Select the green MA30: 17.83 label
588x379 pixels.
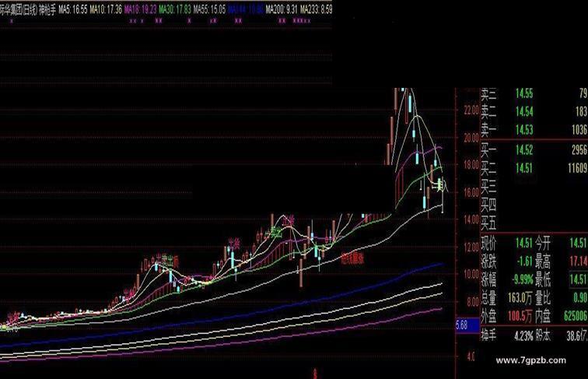175,9
